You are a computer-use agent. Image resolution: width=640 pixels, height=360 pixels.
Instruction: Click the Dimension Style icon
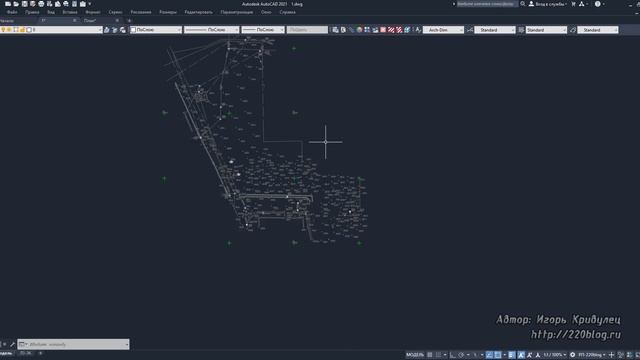pyautogui.click(x=470, y=30)
